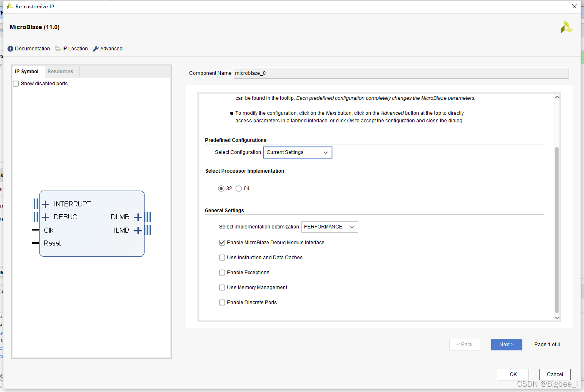Uncheck Enable MicroBlaze Debug Module Interface
This screenshot has width=584, height=392.
(x=222, y=243)
